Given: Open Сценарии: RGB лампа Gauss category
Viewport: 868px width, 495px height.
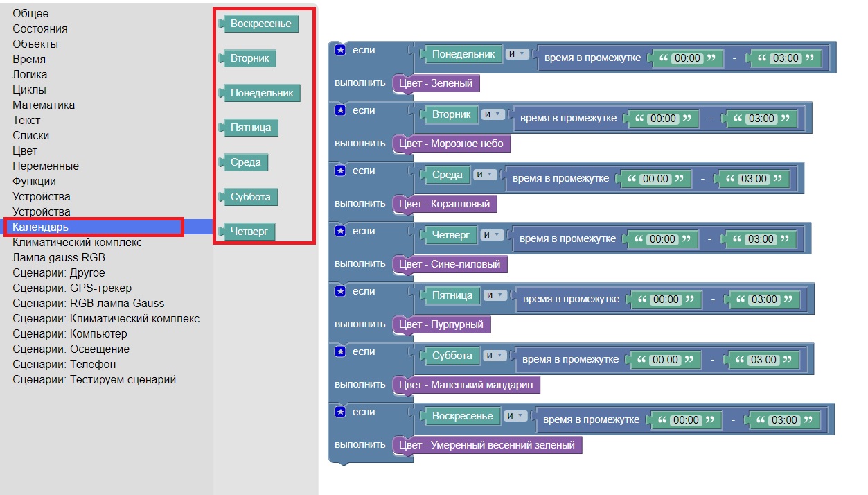Looking at the screenshot, I should [x=89, y=304].
